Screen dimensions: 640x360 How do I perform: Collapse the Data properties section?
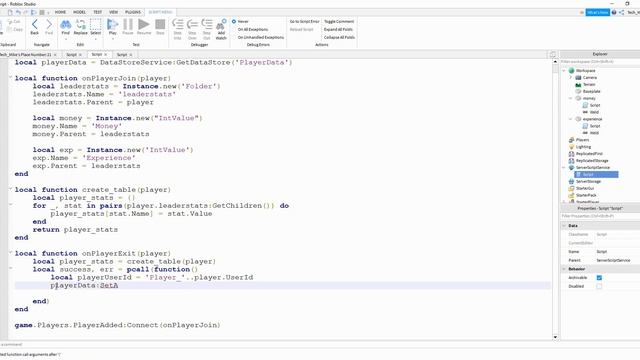click(564, 226)
